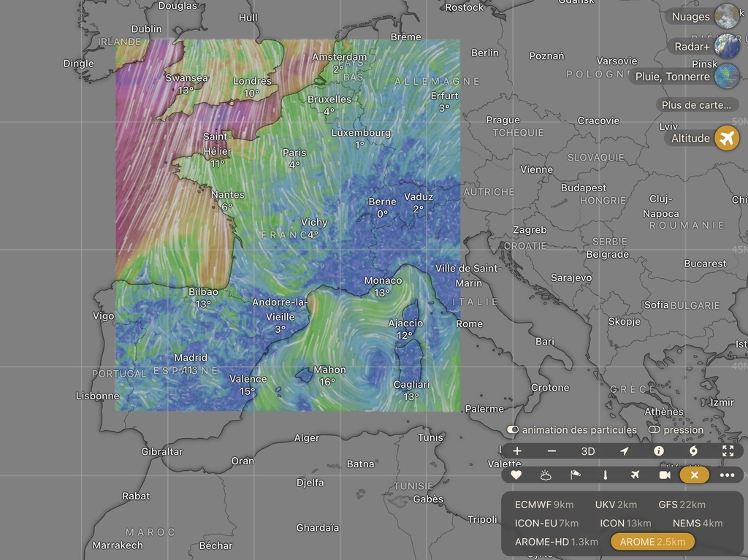Choose the ICON-EU 7km model
The image size is (748, 560).
coord(546,523)
